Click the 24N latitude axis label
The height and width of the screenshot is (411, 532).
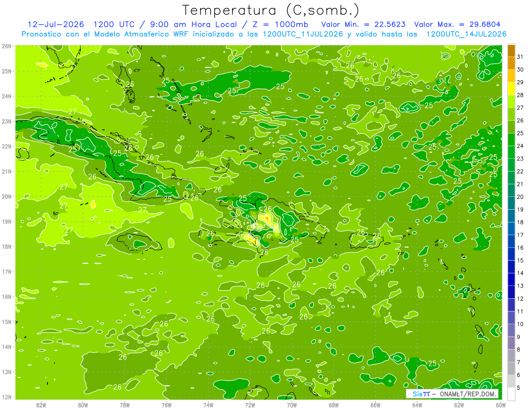(6, 96)
